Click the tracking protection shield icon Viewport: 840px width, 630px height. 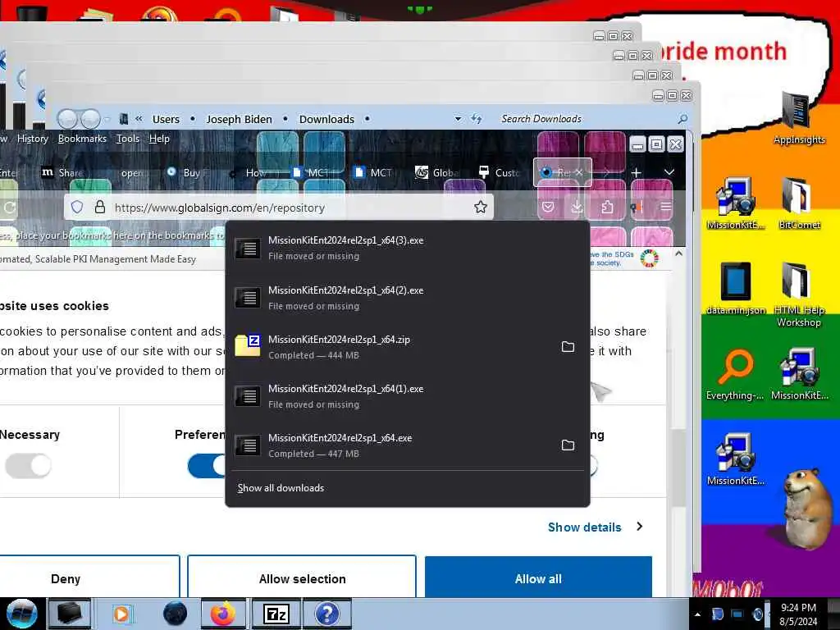pyautogui.click(x=77, y=208)
